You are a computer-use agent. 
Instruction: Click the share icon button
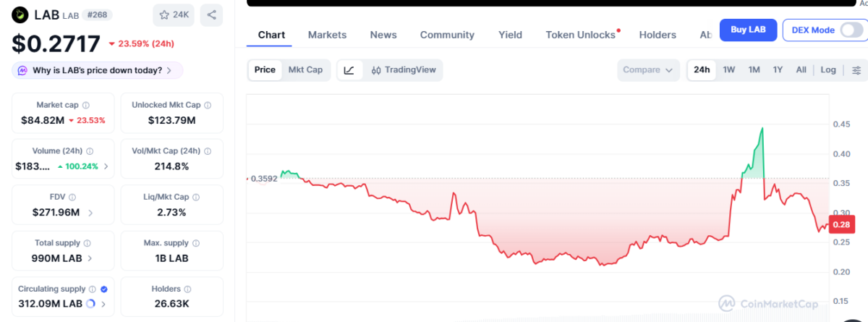point(211,14)
